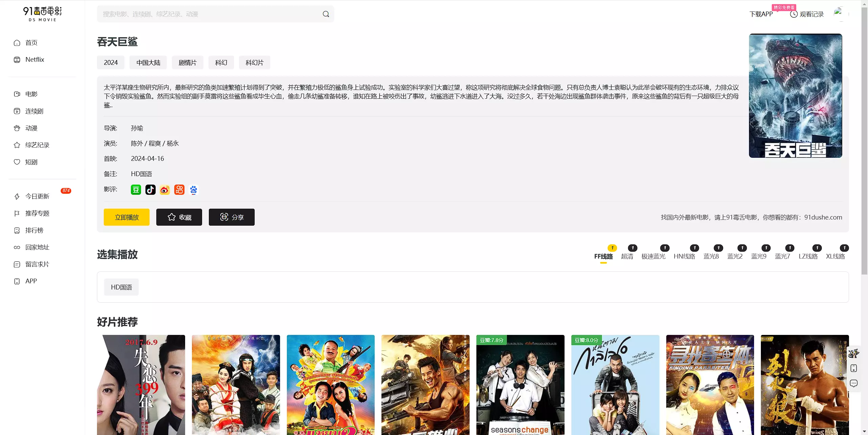Viewport: 868px width, 435px height.
Task: Open the Baidu paw review icon
Action: pyautogui.click(x=194, y=190)
